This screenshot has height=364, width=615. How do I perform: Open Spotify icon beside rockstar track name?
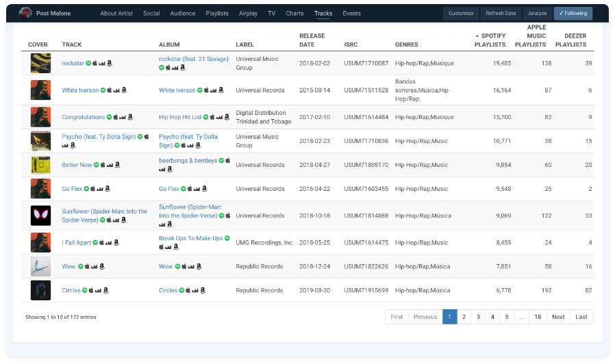[88, 63]
